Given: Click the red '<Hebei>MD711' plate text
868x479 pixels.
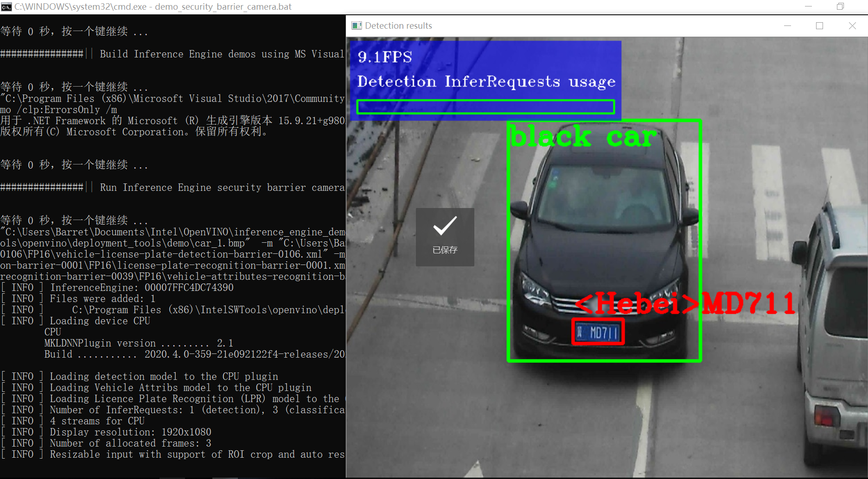Looking at the screenshot, I should pos(685,303).
